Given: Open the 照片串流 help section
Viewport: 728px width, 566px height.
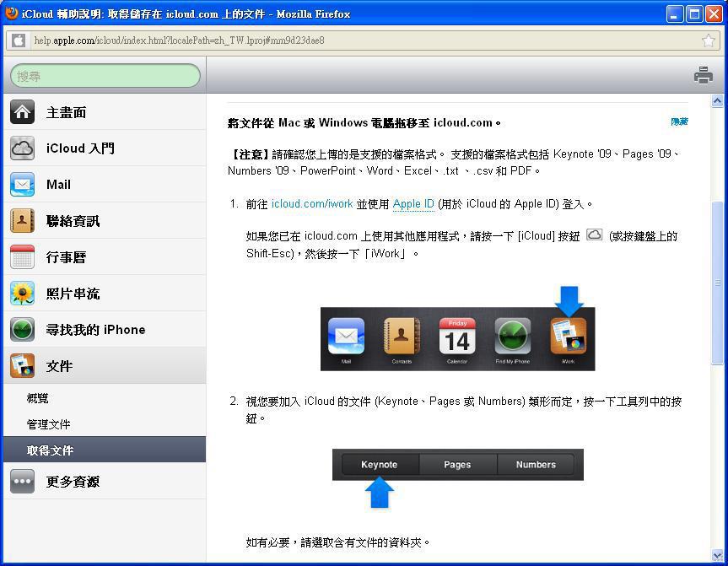Looking at the screenshot, I should click(x=105, y=293).
